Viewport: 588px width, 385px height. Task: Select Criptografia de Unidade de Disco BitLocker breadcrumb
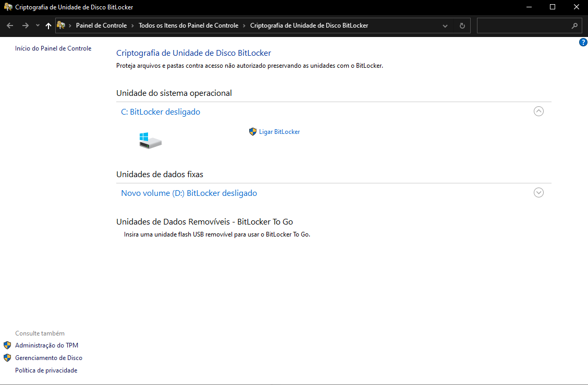click(x=309, y=26)
